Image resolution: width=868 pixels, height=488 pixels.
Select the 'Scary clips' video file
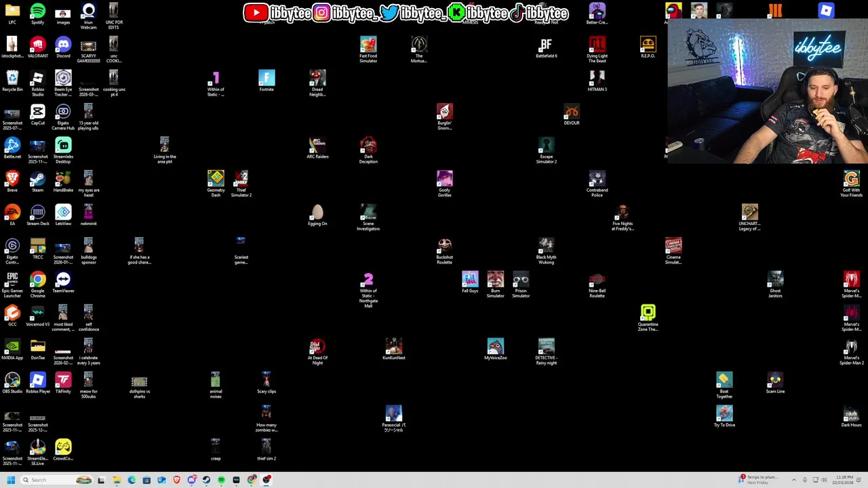267,384
